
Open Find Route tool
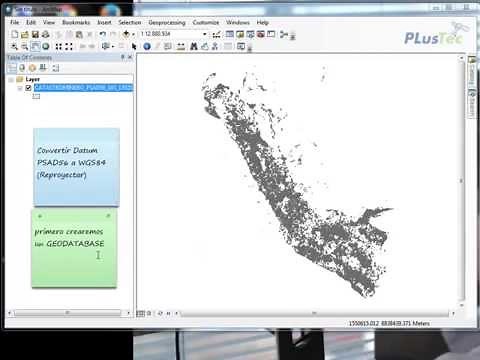(204, 46)
